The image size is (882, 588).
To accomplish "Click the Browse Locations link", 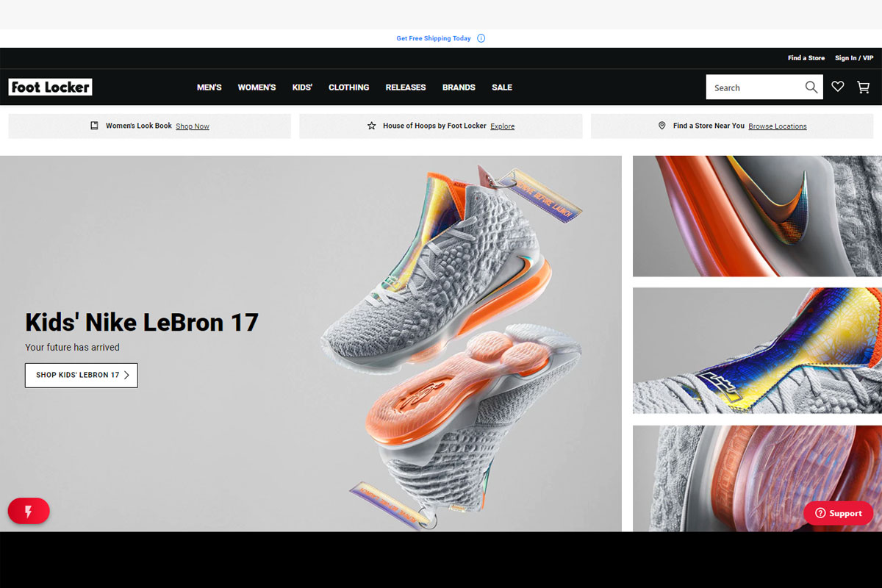I will (x=777, y=126).
